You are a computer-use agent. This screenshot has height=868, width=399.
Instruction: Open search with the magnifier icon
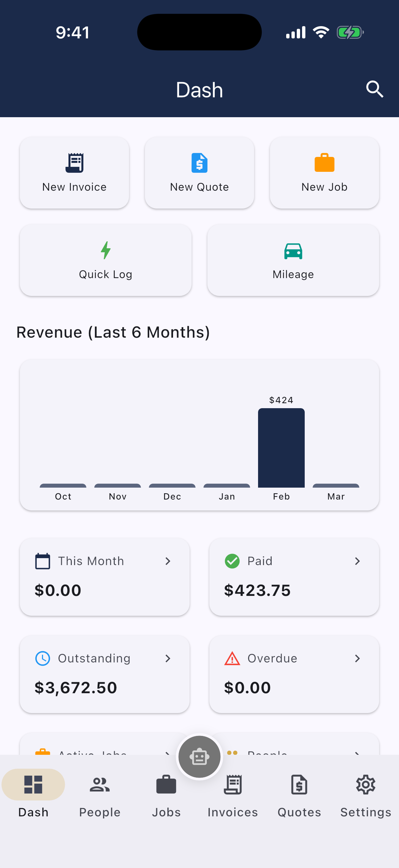(x=375, y=89)
